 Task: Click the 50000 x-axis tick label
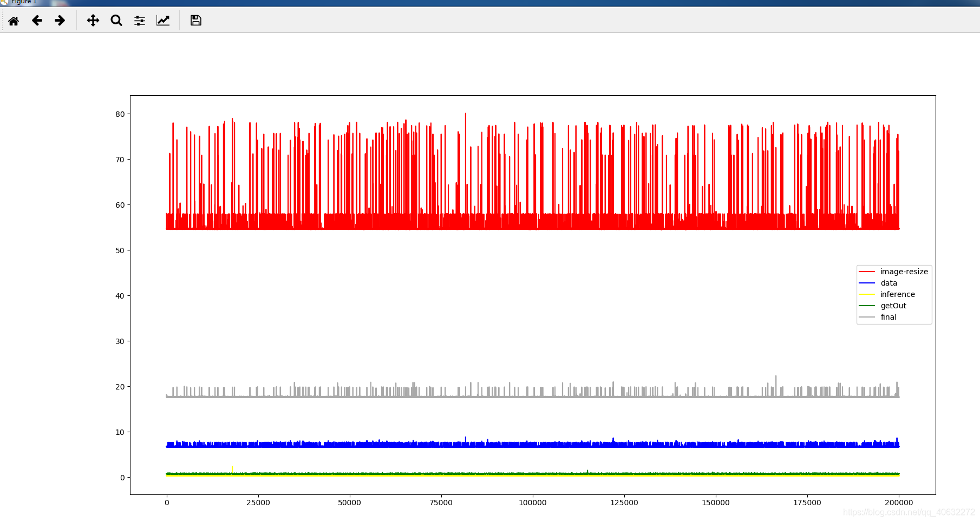coord(350,503)
